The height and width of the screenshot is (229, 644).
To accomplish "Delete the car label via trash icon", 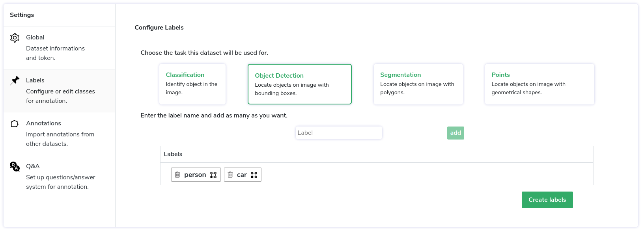I will (x=230, y=175).
